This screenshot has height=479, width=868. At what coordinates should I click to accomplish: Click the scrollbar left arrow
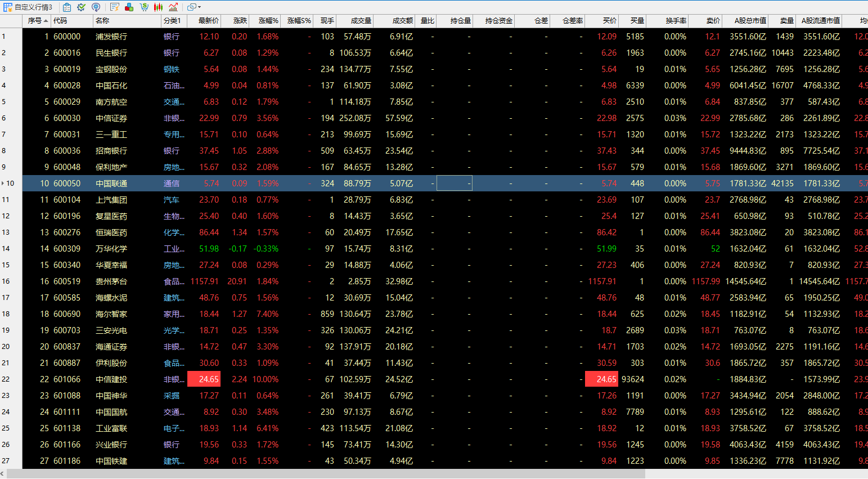(x=3, y=474)
